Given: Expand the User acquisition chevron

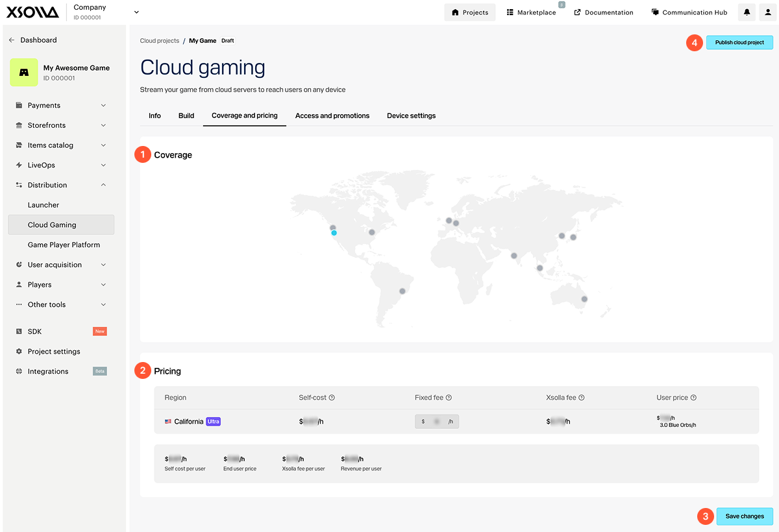Looking at the screenshot, I should click(x=104, y=265).
